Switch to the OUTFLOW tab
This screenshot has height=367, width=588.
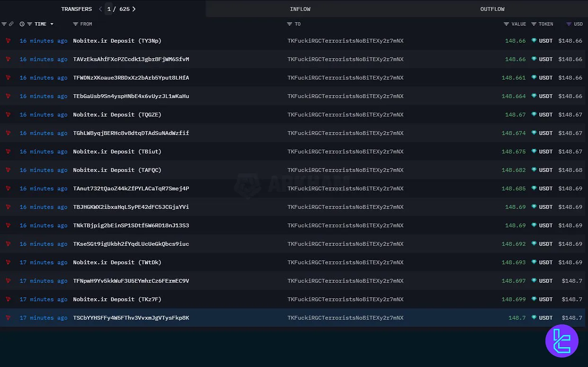click(x=492, y=9)
